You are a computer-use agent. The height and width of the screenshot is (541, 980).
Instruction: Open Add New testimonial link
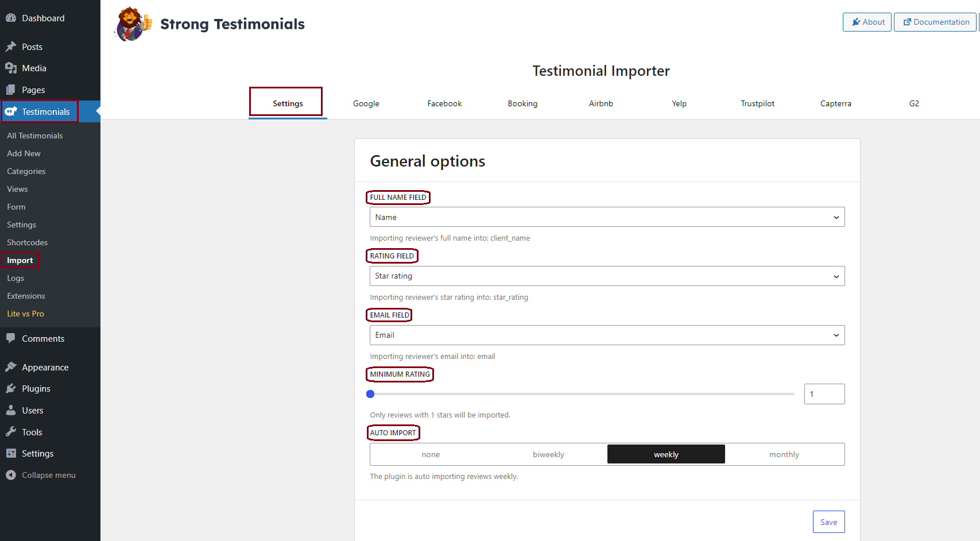coord(24,153)
